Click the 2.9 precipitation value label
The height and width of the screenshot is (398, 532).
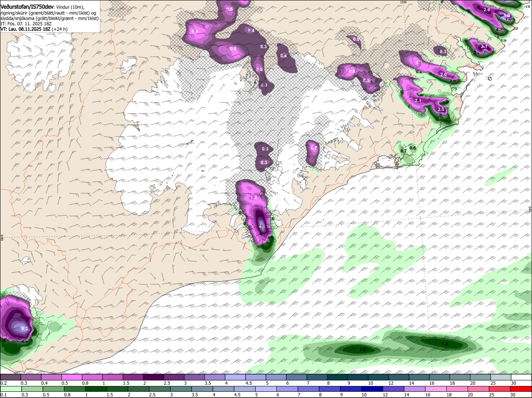pyautogui.click(x=441, y=109)
